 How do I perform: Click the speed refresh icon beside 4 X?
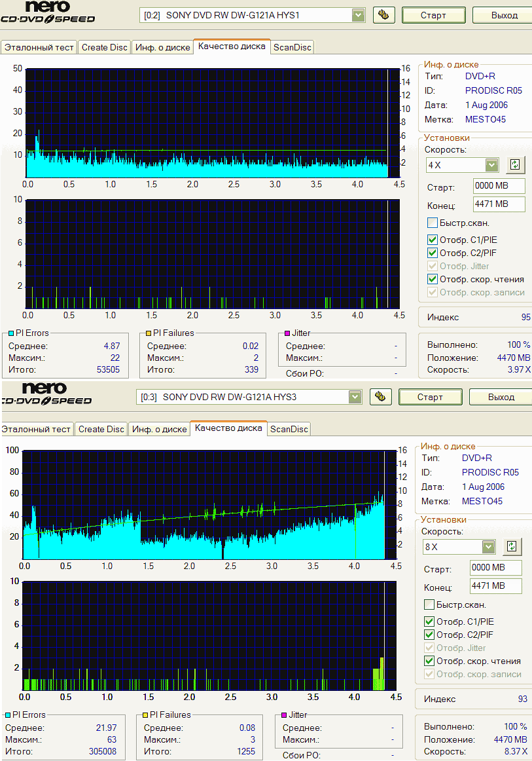[515, 165]
